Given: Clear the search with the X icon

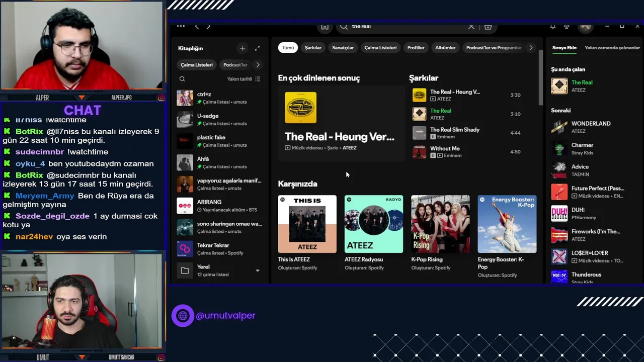Looking at the screenshot, I should point(471,27).
